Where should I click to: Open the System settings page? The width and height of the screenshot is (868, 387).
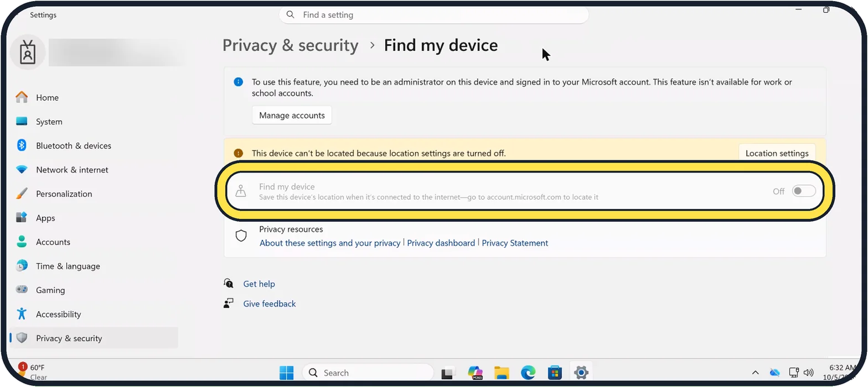click(94, 122)
